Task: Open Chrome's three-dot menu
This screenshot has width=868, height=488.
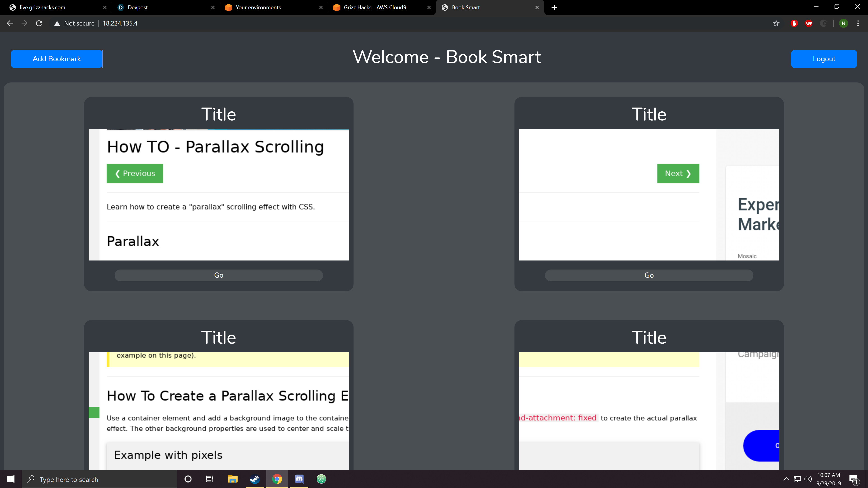Action: (x=858, y=23)
